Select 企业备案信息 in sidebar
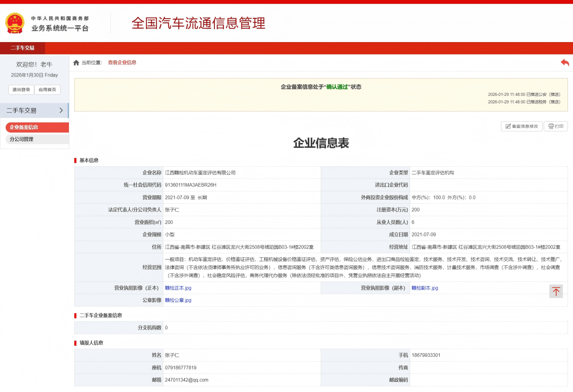Viewport: 573px width, 392px height. pos(37,127)
